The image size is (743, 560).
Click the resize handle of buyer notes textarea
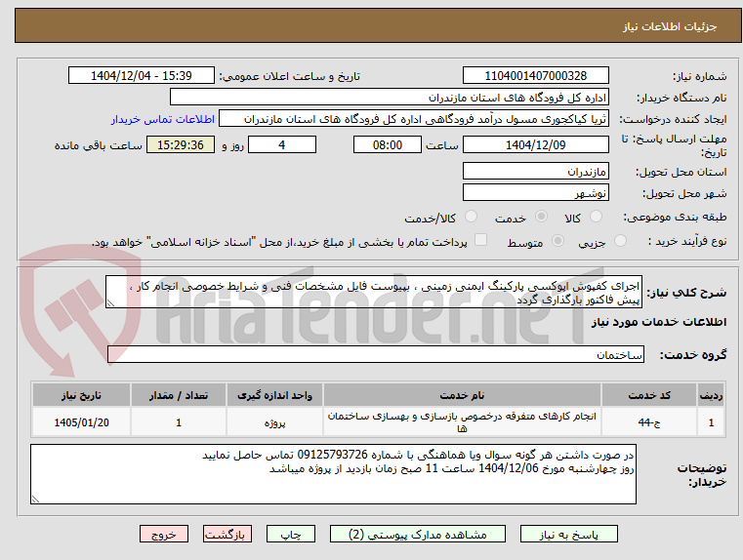(x=35, y=499)
